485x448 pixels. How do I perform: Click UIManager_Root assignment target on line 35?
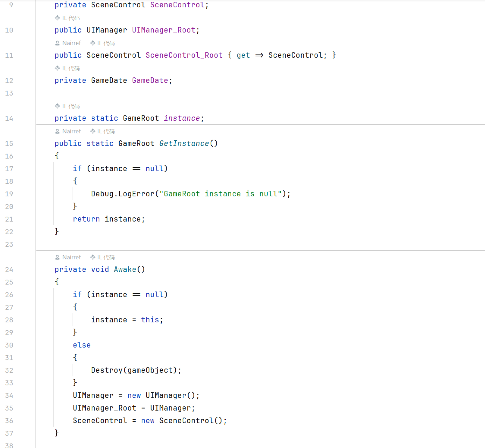105,408
